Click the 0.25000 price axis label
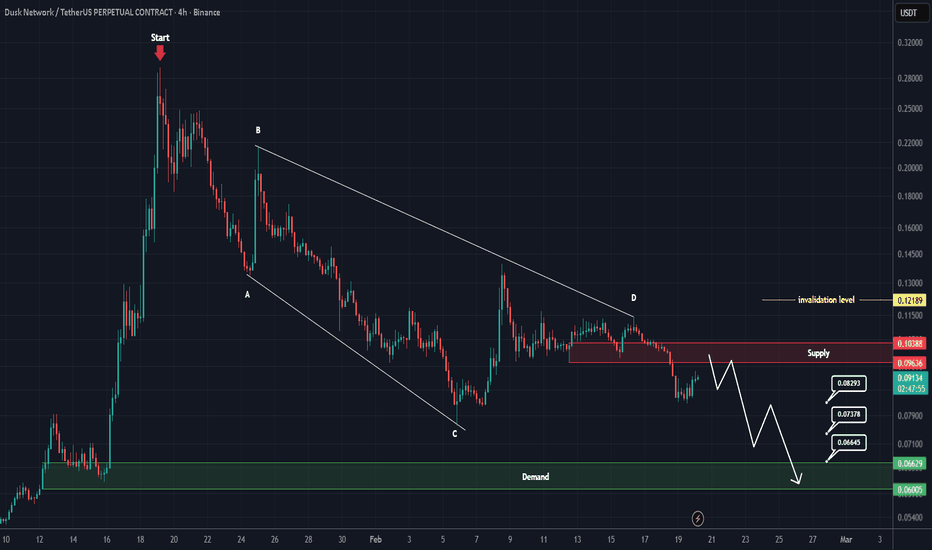The height and width of the screenshot is (550, 932). pyautogui.click(x=910, y=109)
